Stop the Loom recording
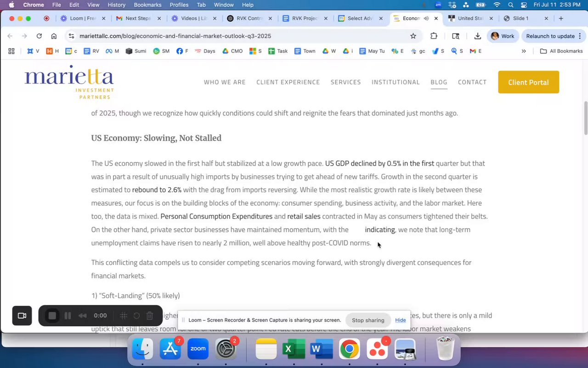 (52, 316)
